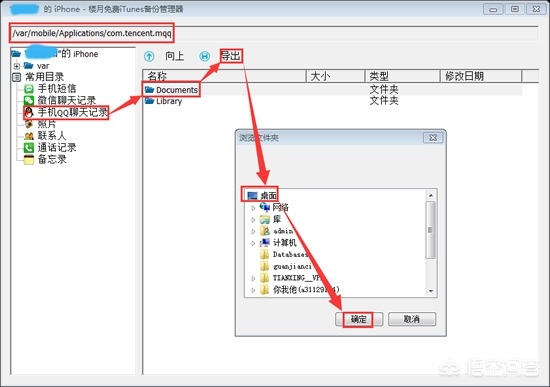Image resolution: width=550 pixels, height=387 pixels.
Task: Sort by 名称 column header
Action: point(224,76)
